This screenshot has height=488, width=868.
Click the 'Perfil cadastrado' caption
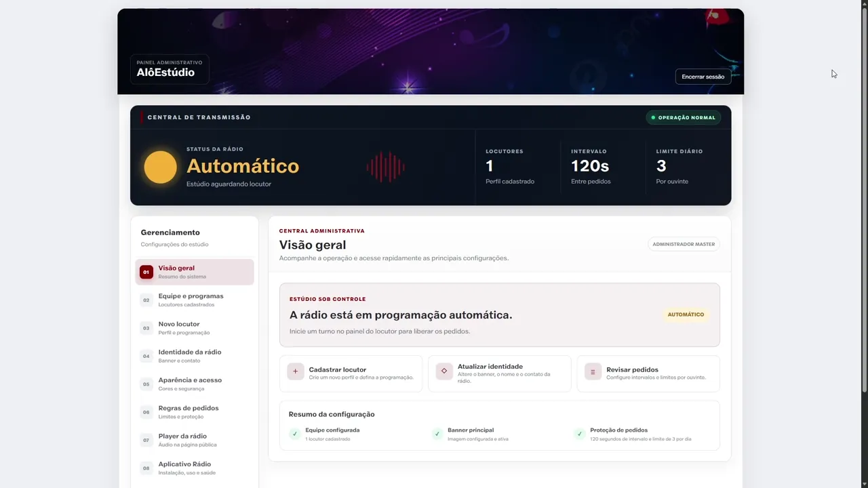pos(510,182)
